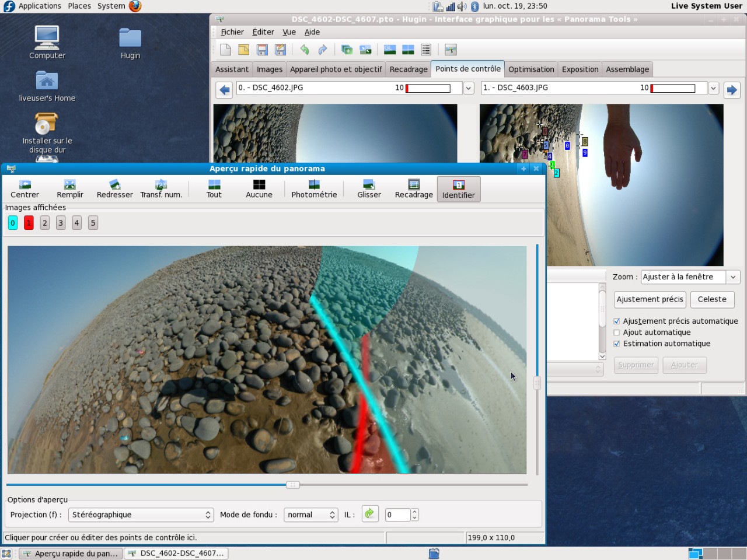
Task: Activate the Recadrage tool in preview toolbar
Action: coord(414,189)
